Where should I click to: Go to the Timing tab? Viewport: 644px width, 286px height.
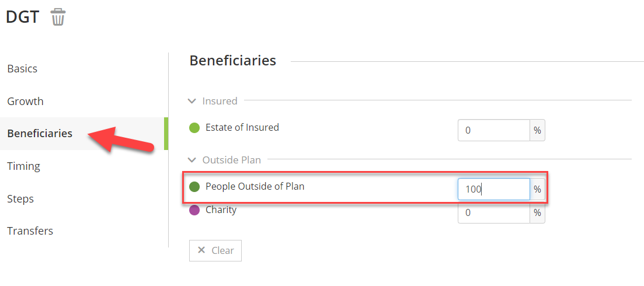click(23, 166)
